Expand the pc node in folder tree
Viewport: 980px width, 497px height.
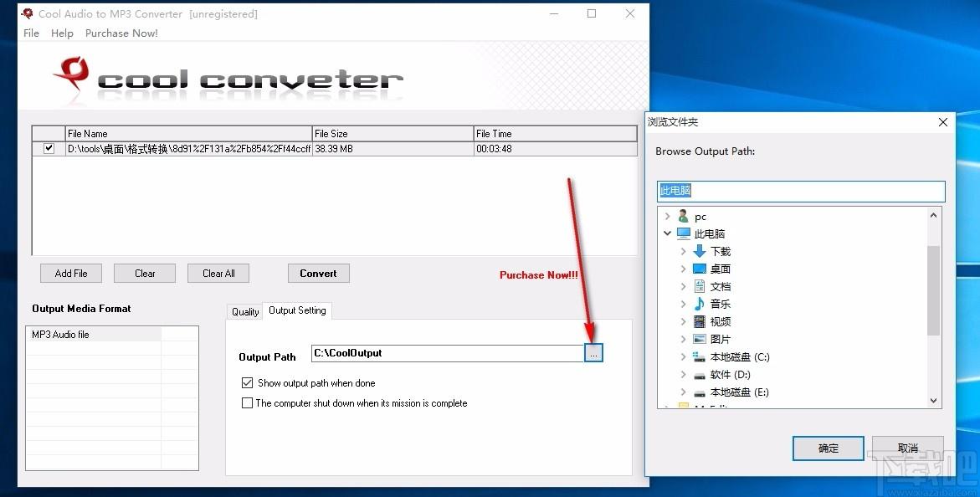668,217
